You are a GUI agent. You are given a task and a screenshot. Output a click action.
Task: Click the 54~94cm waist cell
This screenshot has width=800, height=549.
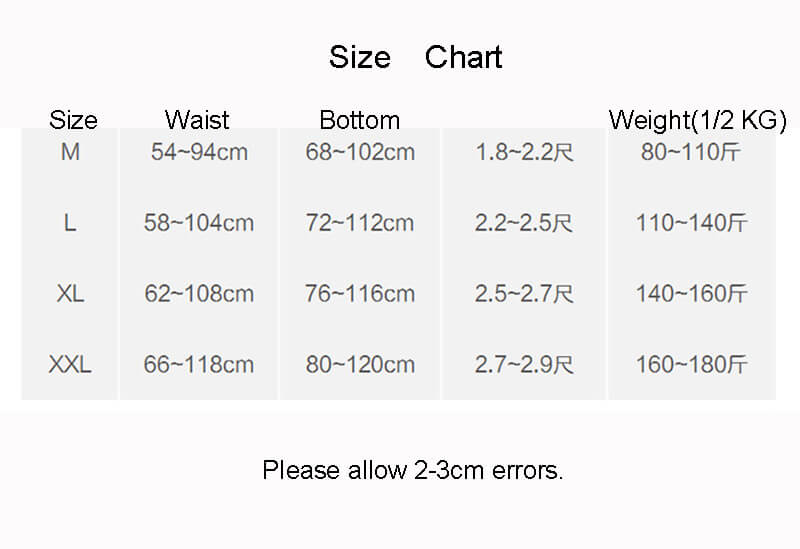pos(199,153)
